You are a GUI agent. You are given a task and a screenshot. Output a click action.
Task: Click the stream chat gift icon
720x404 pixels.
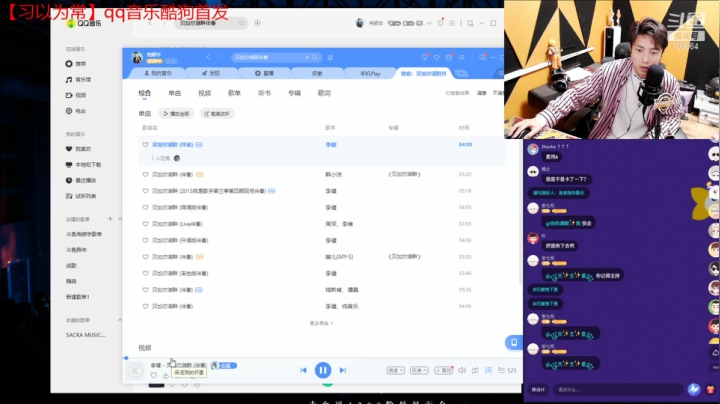710,389
